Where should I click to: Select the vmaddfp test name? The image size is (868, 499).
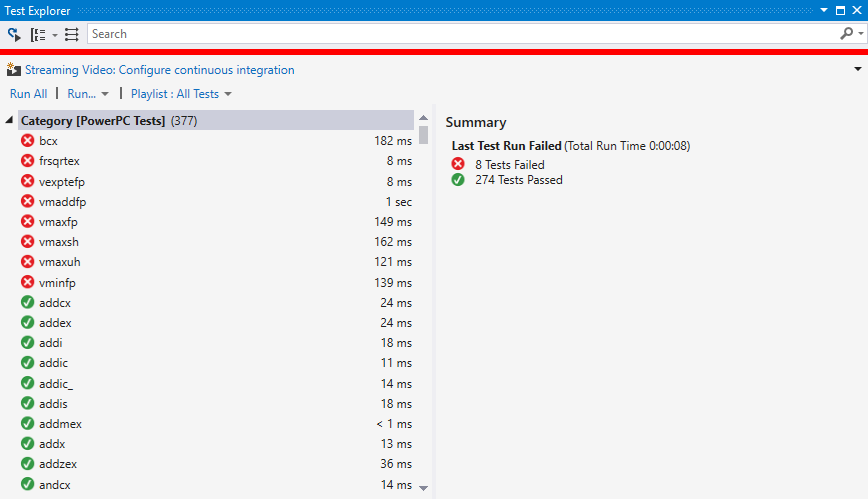click(63, 202)
